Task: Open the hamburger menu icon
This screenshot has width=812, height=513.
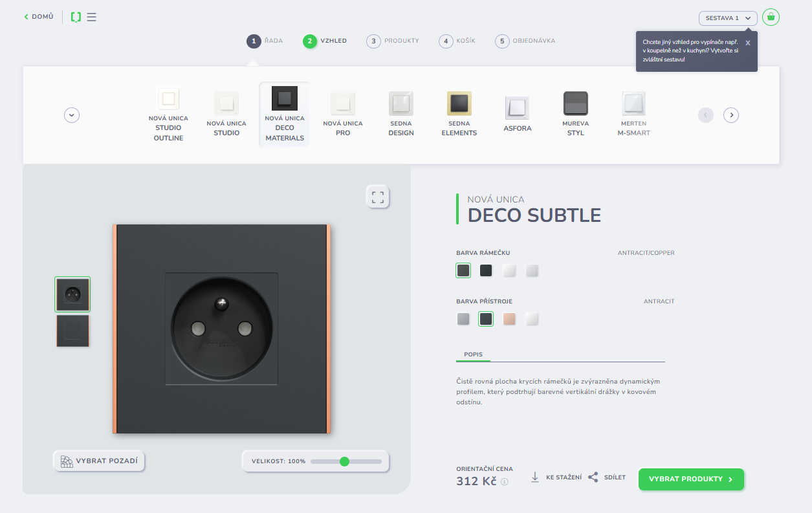Action: coord(92,17)
